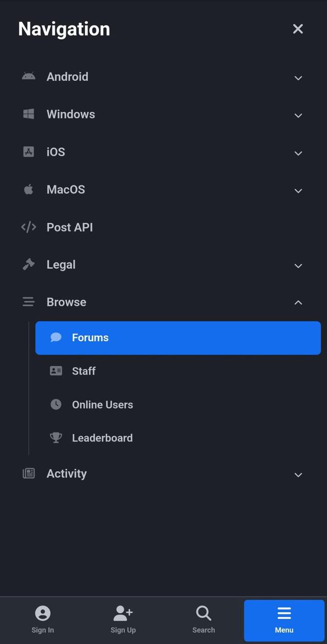The width and height of the screenshot is (327, 644).
Task: Click the ID card icon next to Staff
Action: pos(56,370)
